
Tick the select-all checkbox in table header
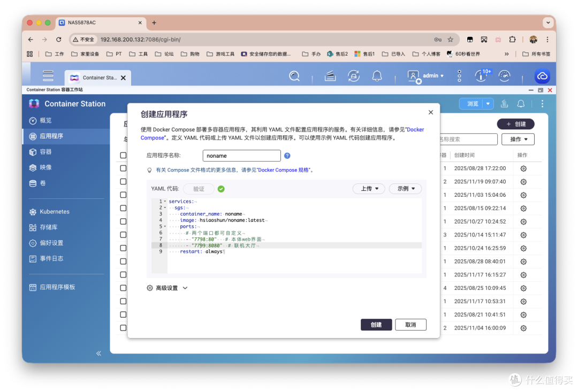pyautogui.click(x=123, y=155)
